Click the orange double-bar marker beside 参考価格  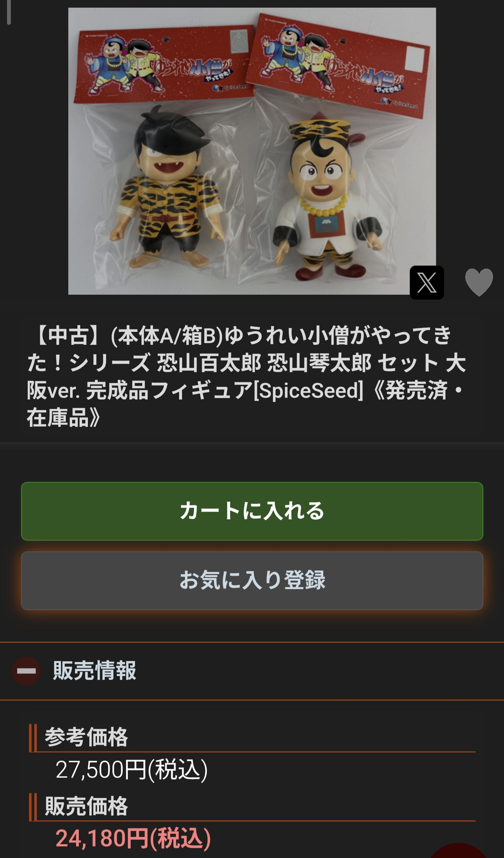click(33, 738)
